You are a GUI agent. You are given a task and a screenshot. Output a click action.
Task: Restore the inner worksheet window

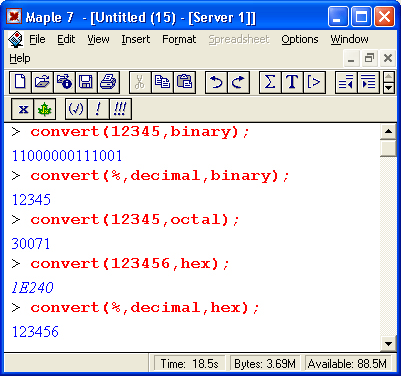[369, 59]
